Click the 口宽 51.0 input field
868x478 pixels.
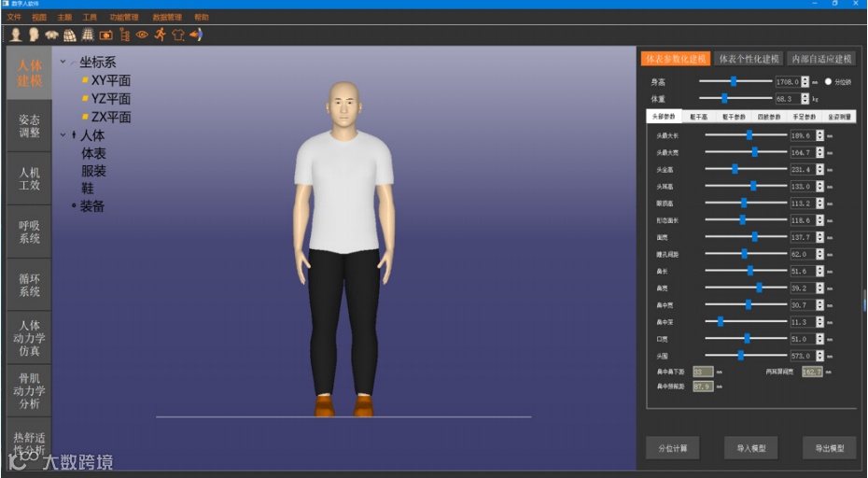(804, 339)
